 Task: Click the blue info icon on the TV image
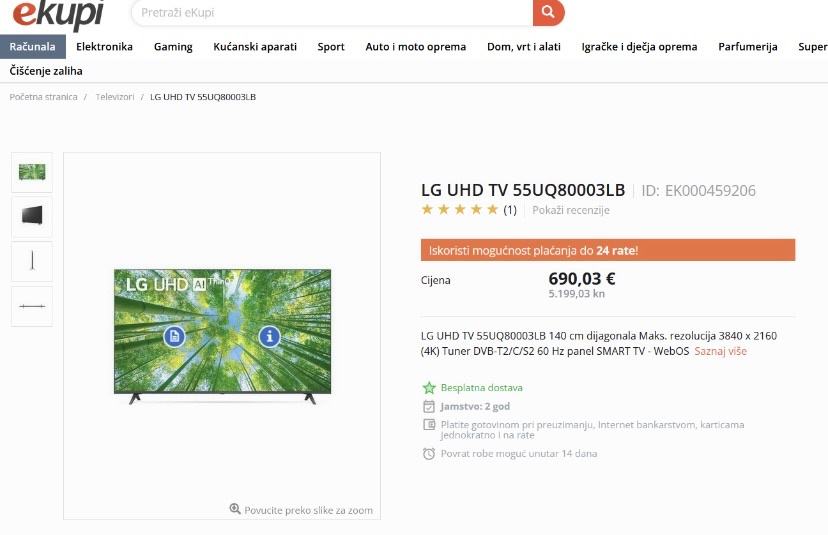269,336
